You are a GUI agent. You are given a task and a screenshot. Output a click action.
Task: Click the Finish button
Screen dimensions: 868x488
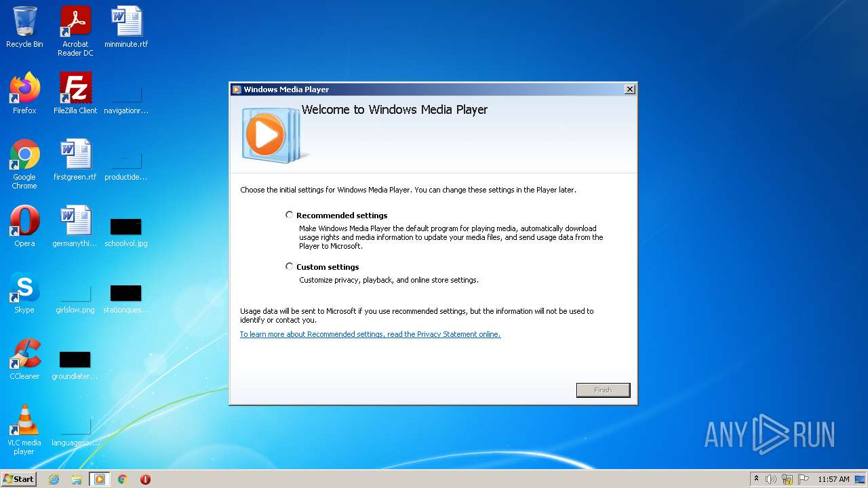point(603,390)
